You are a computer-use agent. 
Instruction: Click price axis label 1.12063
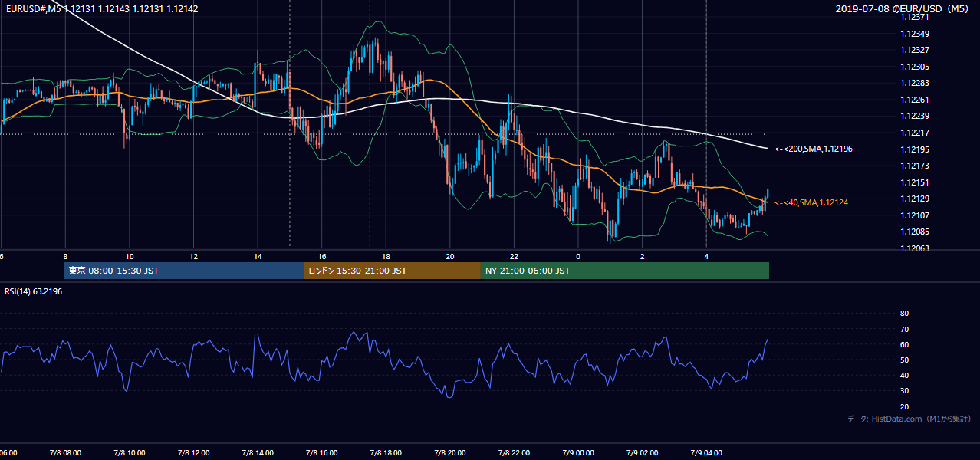click(x=916, y=248)
